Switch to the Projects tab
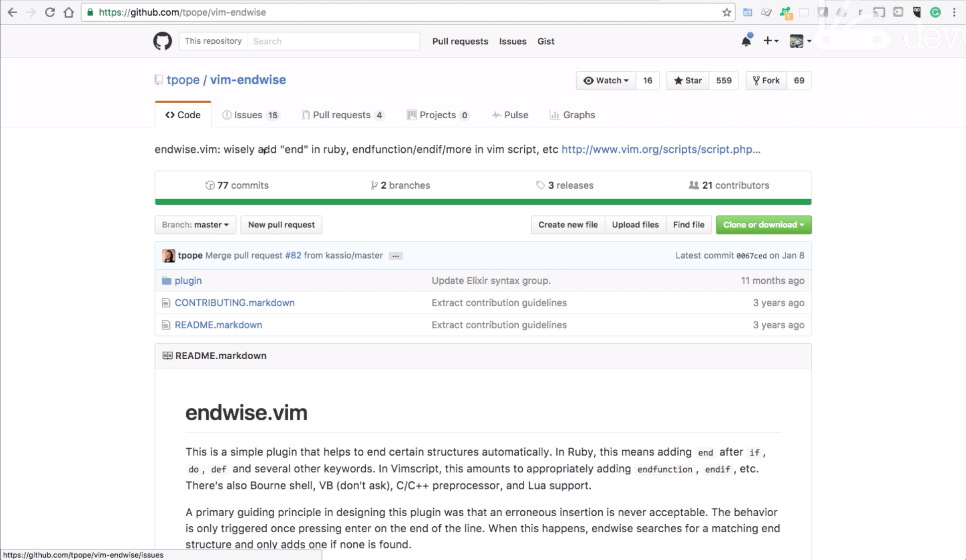 pos(438,115)
